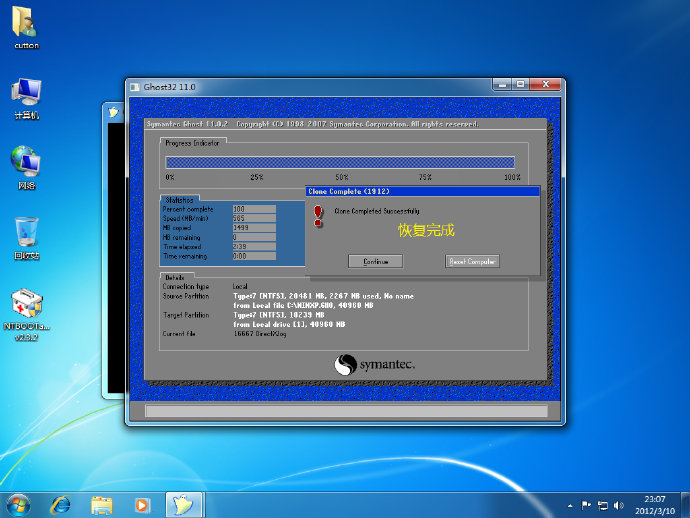Click the MB remaining value 0
The width and height of the screenshot is (690, 518).
click(x=254, y=237)
